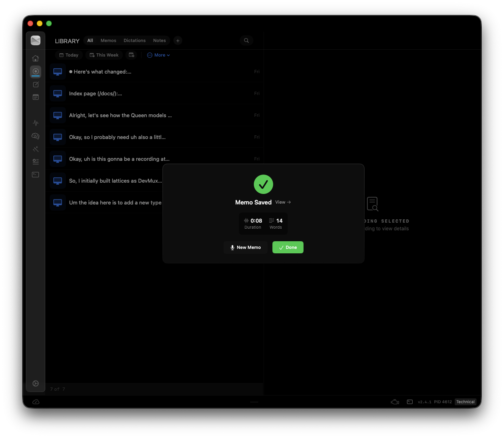The width and height of the screenshot is (504, 438).
Task: Open "Okay, so I probably need uh" entry
Action: [154, 137]
